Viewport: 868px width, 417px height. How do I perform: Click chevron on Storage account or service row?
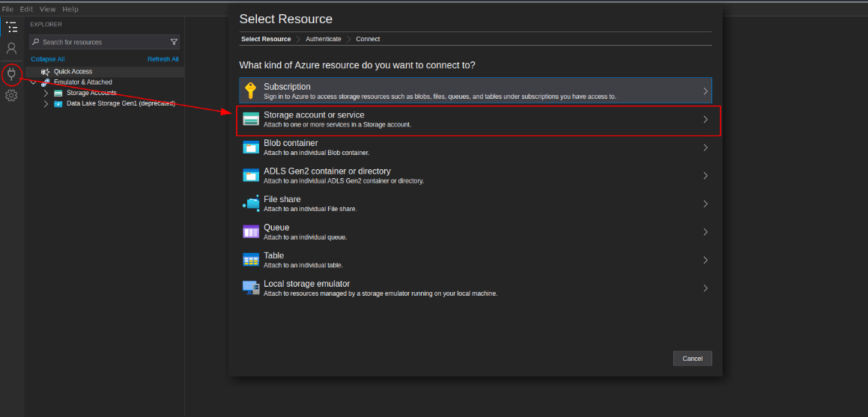point(705,120)
